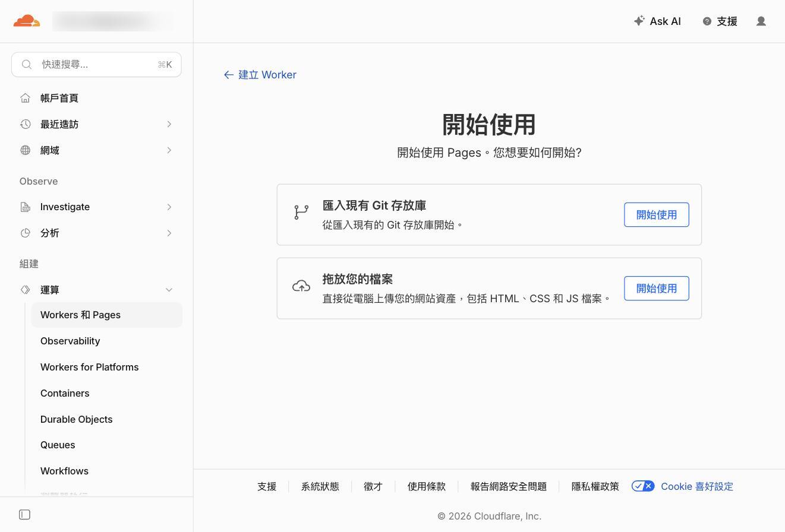Click the globe icon beside 網域
This screenshot has height=532, width=785.
[x=25, y=150]
